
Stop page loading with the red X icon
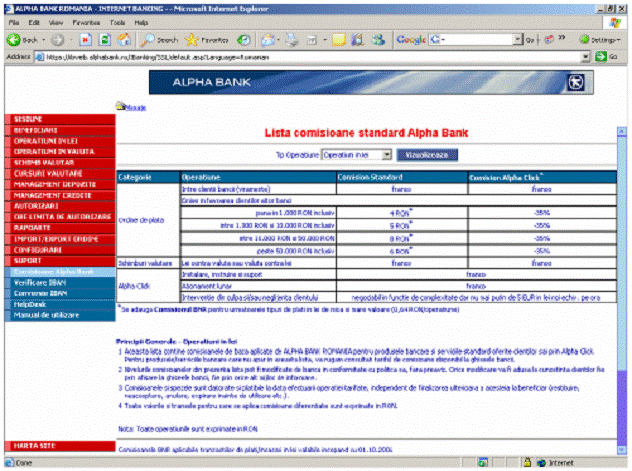(x=85, y=39)
